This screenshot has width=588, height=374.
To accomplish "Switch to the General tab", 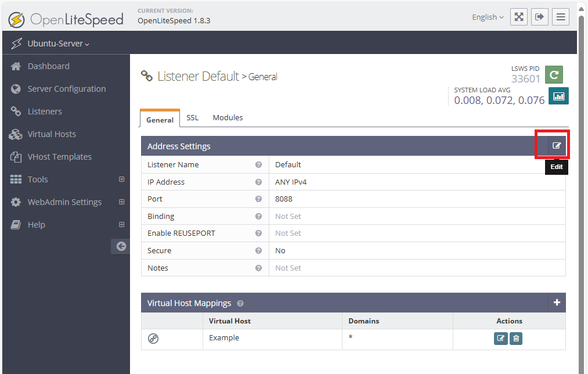I will pos(160,120).
